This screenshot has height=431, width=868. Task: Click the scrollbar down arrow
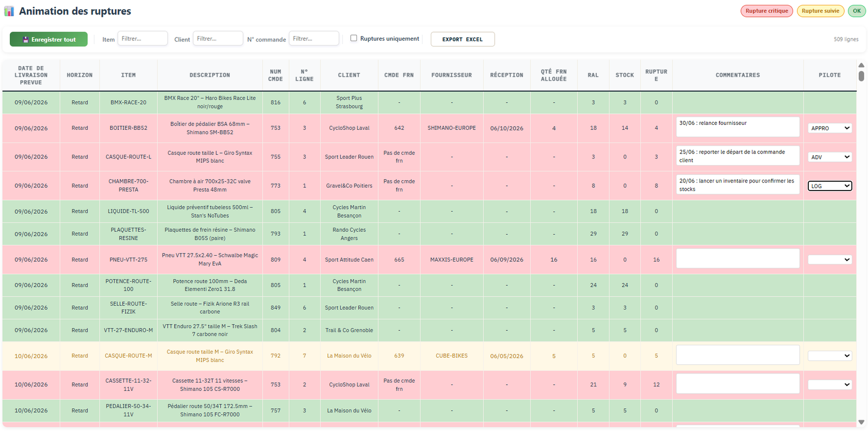(861, 422)
